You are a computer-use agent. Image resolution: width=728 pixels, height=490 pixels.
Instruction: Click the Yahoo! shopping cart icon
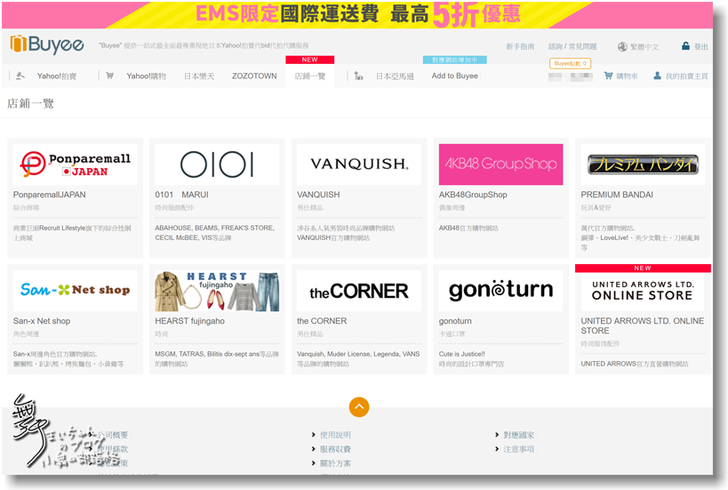(110, 75)
